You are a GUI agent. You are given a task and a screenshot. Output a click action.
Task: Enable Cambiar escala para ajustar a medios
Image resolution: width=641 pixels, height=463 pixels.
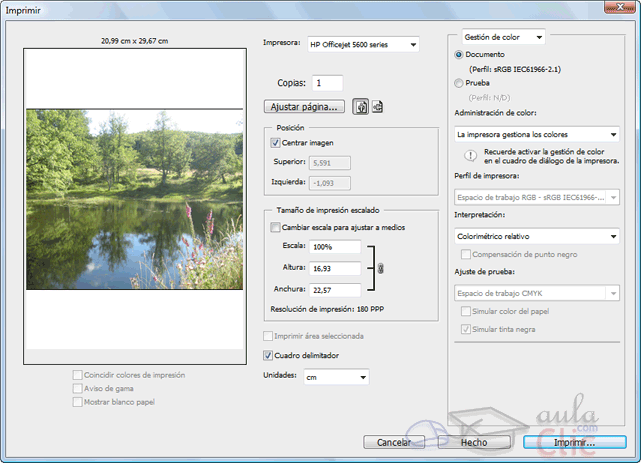275,227
